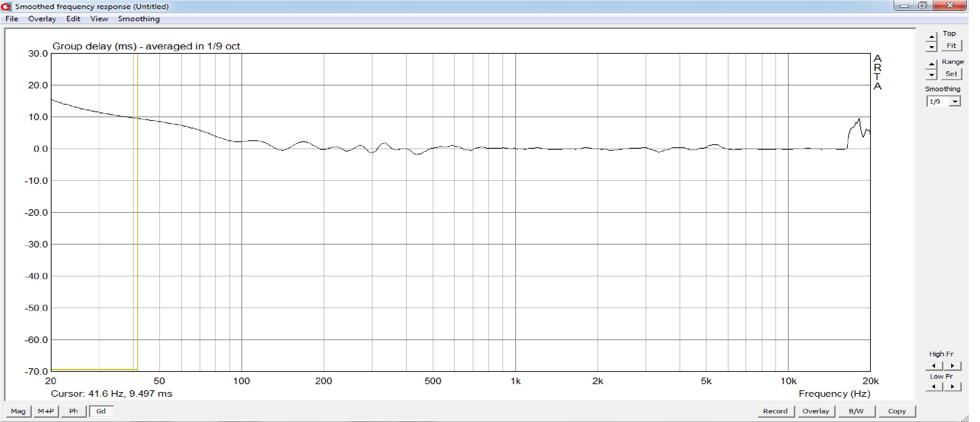Click the Top down arrow button

(x=931, y=47)
